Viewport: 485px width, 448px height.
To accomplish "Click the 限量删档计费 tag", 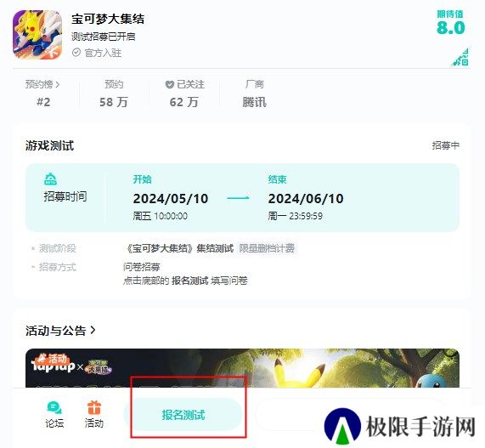I will coord(267,248).
